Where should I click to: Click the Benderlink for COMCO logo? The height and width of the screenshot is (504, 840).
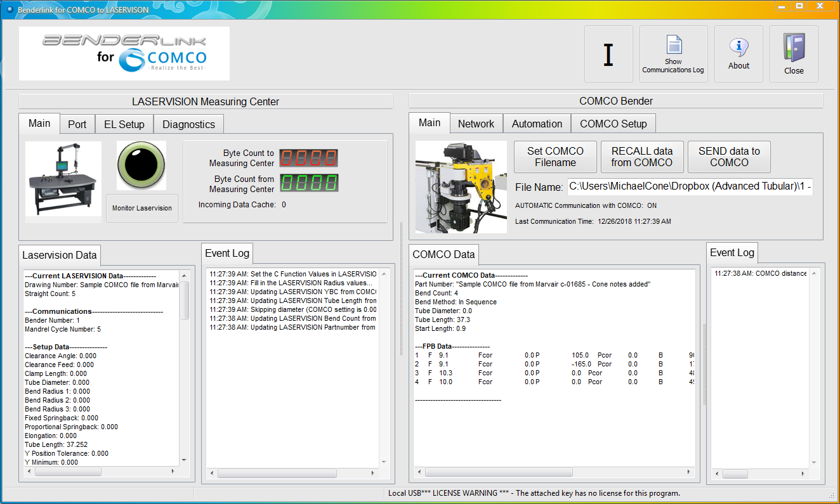124,54
